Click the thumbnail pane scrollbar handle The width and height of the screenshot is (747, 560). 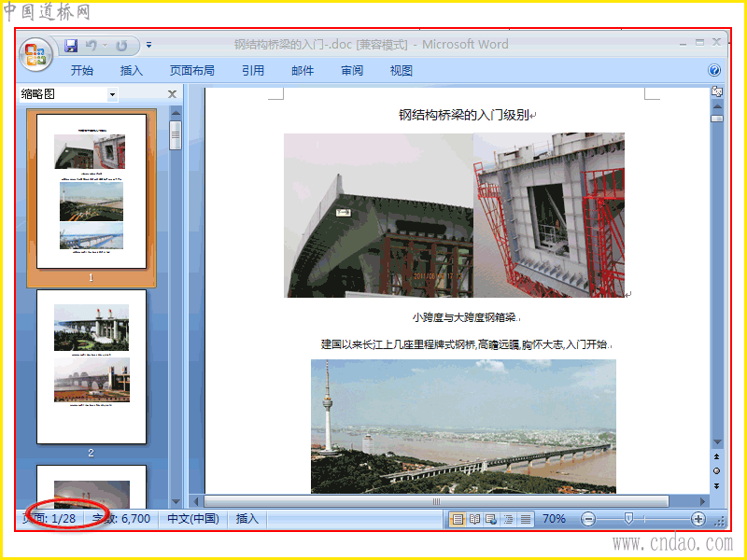[x=176, y=135]
